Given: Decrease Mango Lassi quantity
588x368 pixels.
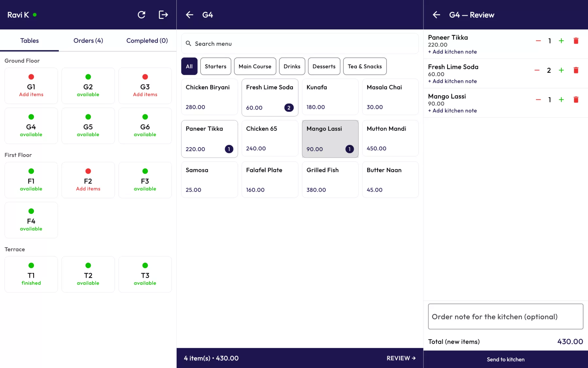Looking at the screenshot, I should pyautogui.click(x=538, y=100).
